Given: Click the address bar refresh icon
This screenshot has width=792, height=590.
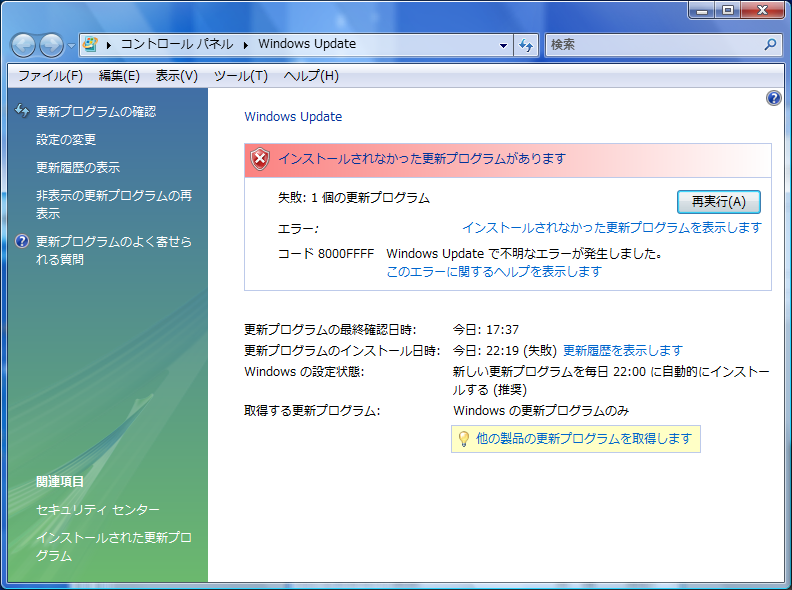Looking at the screenshot, I should (x=526, y=45).
